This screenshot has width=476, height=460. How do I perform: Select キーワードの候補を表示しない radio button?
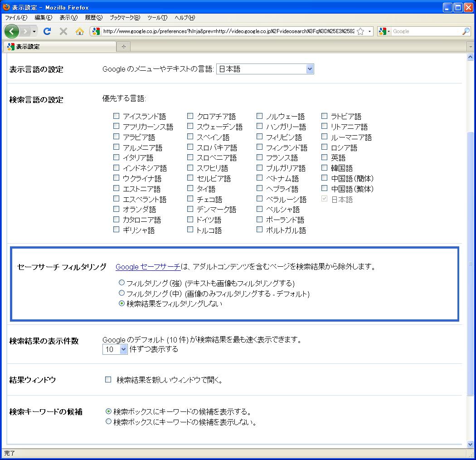click(x=108, y=422)
